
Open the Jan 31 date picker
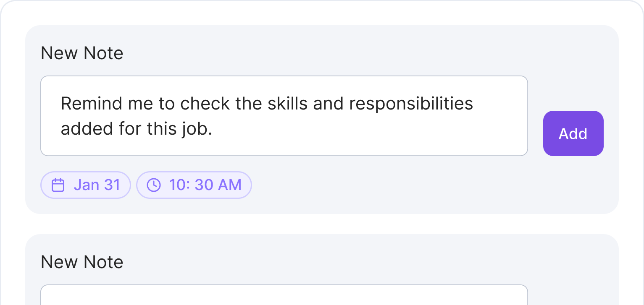tap(86, 185)
